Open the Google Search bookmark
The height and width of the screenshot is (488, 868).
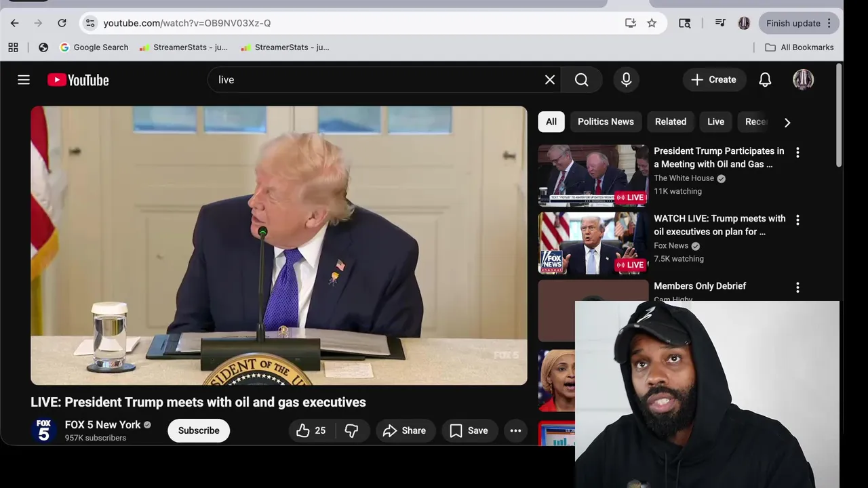(x=94, y=47)
